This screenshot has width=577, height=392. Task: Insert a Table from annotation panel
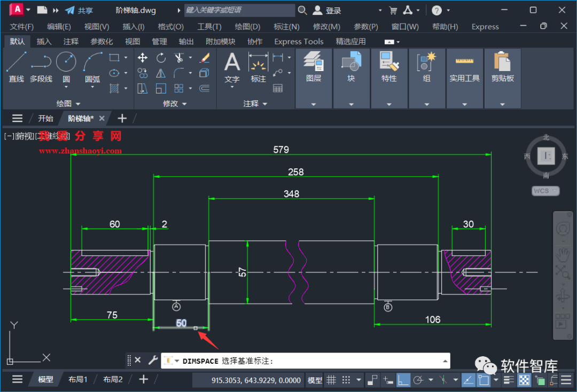click(x=278, y=88)
